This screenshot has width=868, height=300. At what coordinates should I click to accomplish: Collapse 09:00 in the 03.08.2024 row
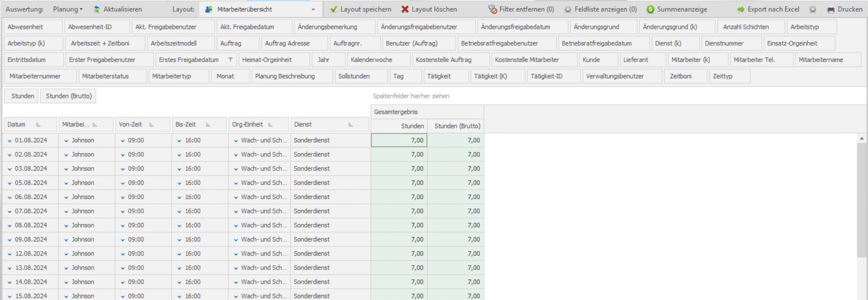[x=123, y=169]
